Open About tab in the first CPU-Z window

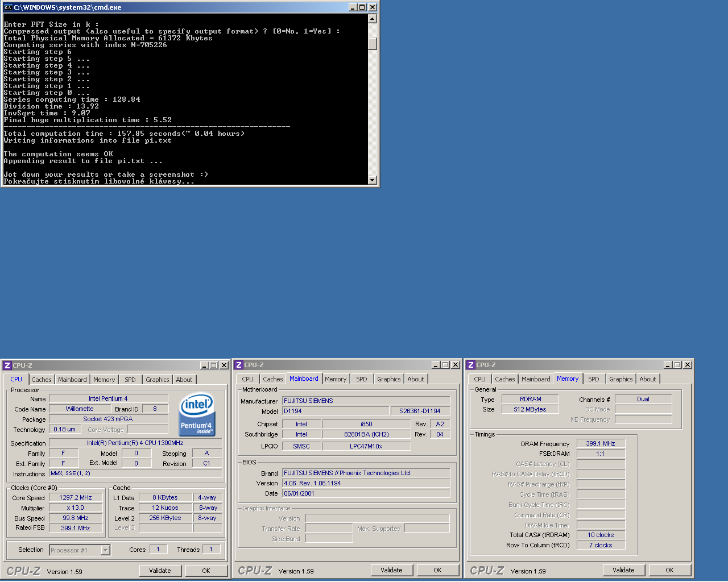[x=184, y=380]
